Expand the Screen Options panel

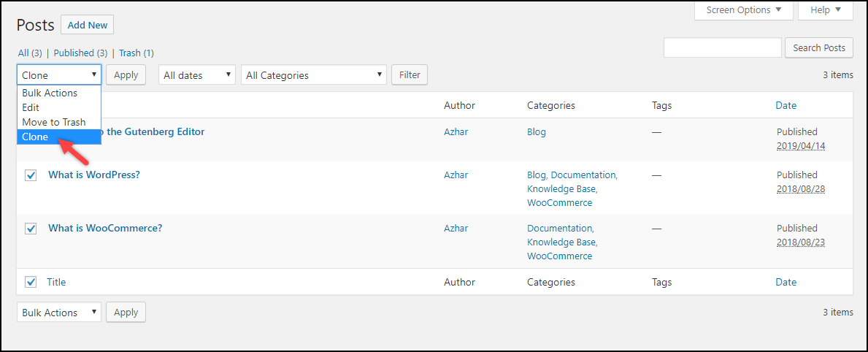tap(743, 10)
